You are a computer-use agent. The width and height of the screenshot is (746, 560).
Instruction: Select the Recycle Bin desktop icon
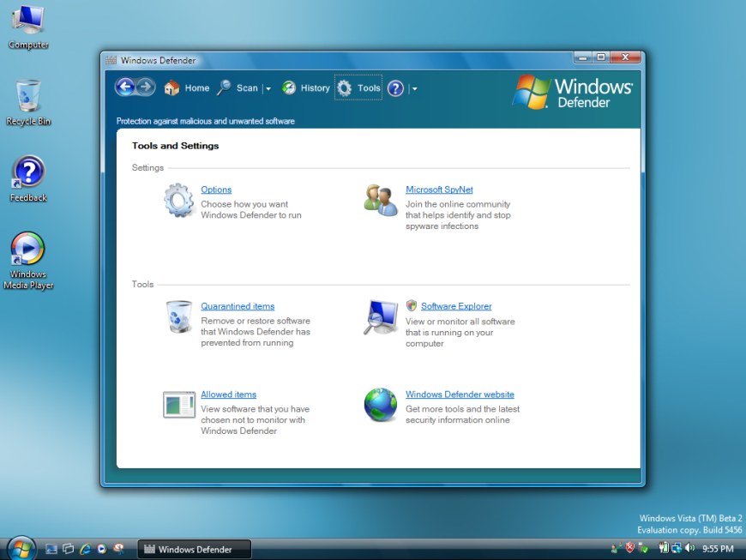[28, 103]
